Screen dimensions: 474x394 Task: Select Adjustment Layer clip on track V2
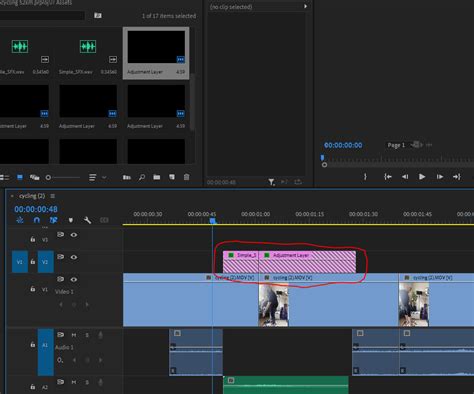[307, 262]
